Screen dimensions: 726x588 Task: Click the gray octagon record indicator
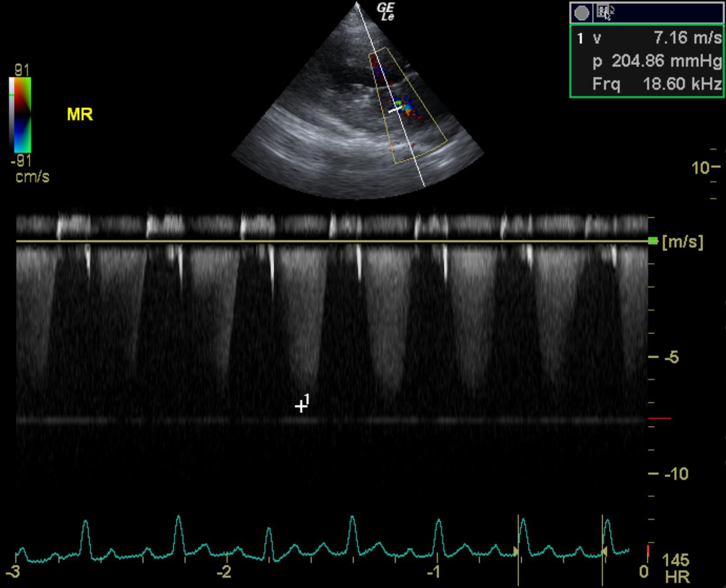click(x=582, y=13)
